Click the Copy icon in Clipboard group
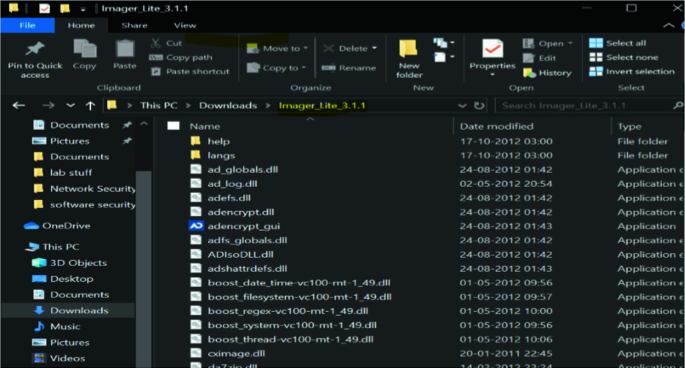 84,49
